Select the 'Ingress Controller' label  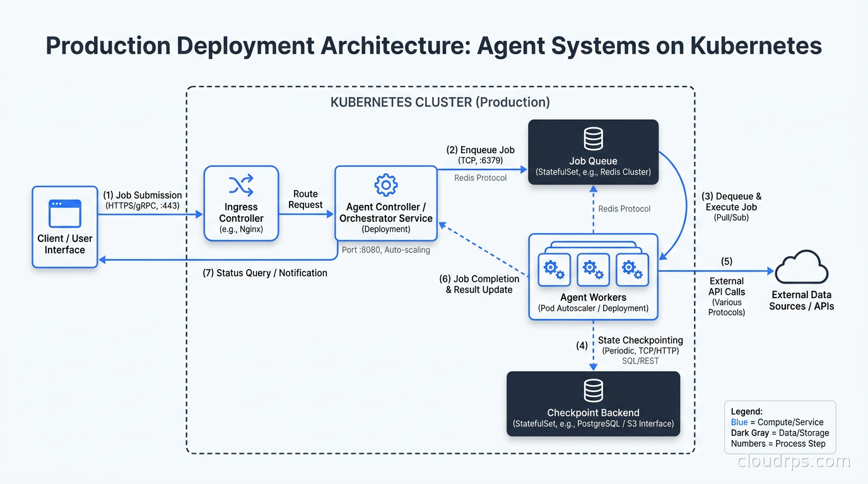tap(241, 212)
